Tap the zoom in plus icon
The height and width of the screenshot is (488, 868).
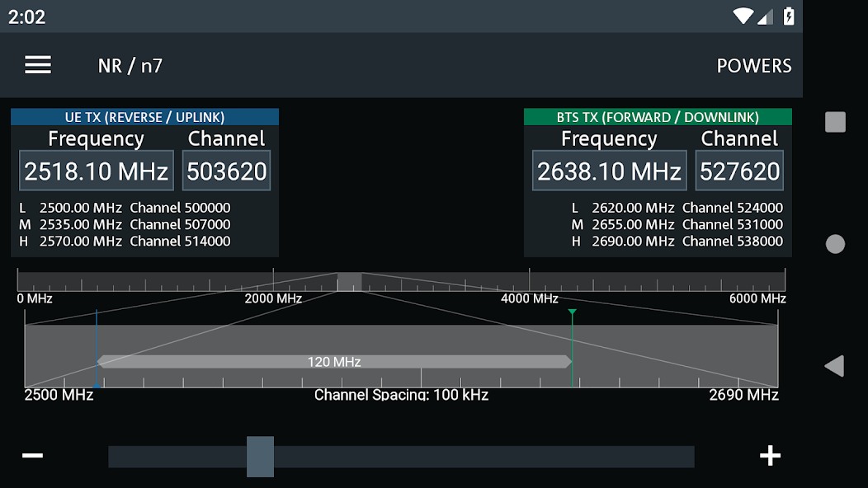point(770,454)
